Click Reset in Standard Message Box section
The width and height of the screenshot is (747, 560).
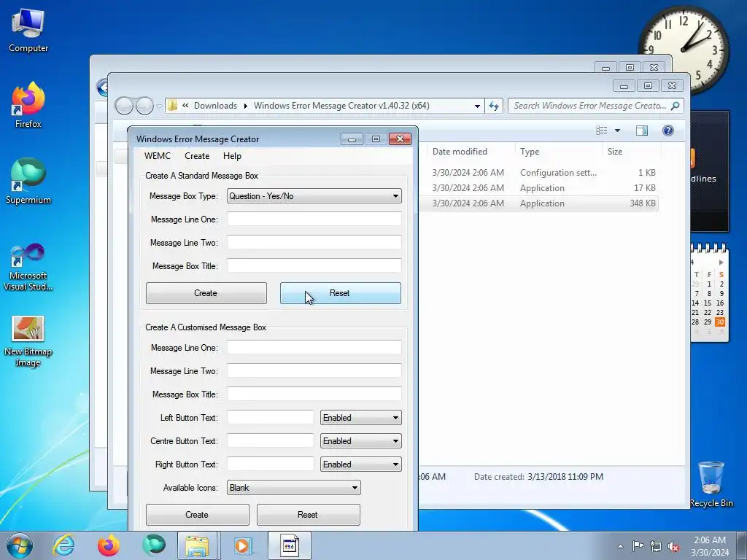340,293
